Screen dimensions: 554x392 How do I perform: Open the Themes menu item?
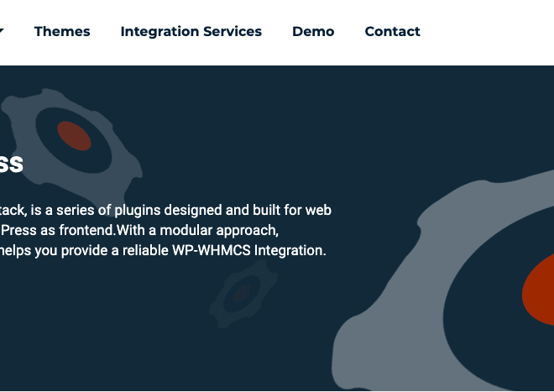point(62,31)
